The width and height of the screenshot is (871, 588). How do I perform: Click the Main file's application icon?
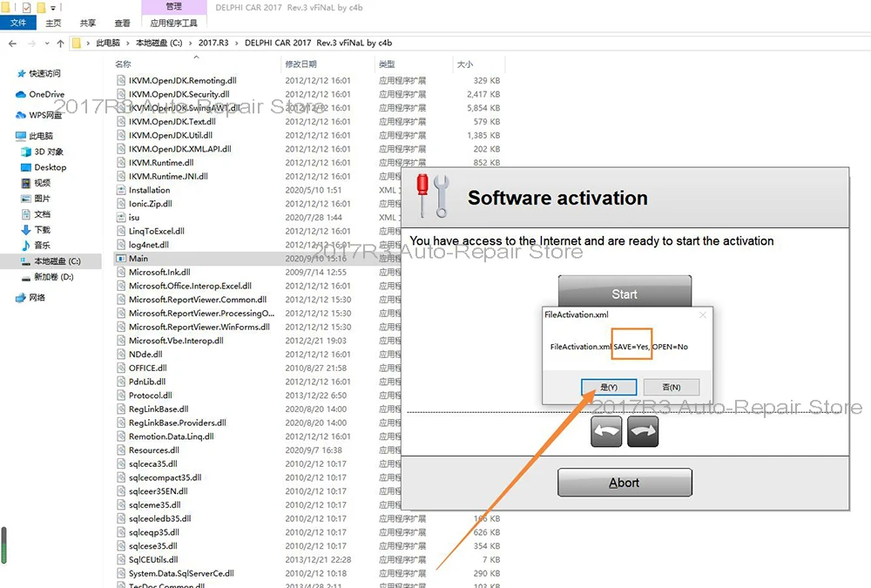[x=120, y=259]
